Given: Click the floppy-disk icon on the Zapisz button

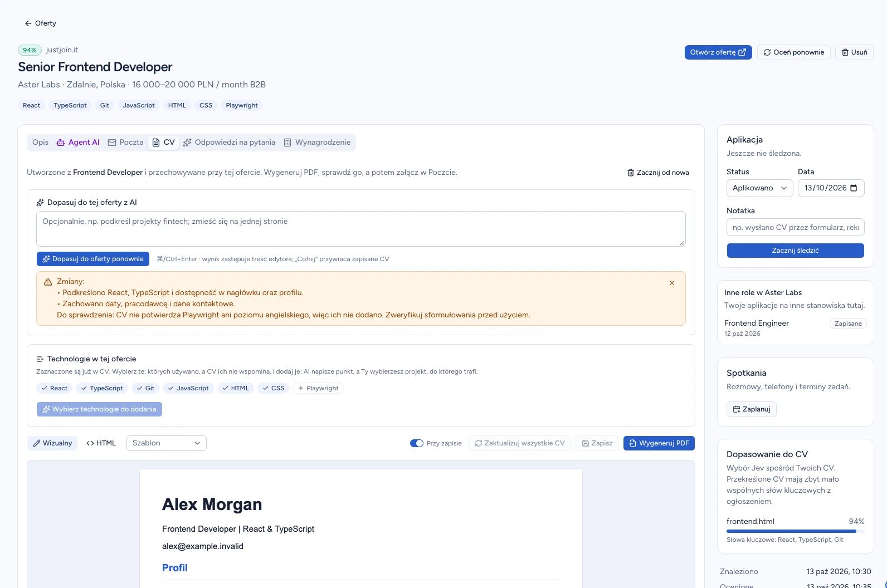Looking at the screenshot, I should point(586,443).
